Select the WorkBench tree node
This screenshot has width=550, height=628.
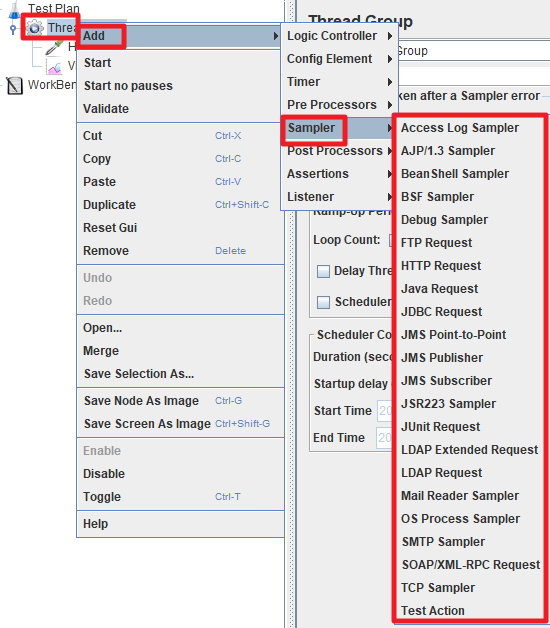pos(52,85)
